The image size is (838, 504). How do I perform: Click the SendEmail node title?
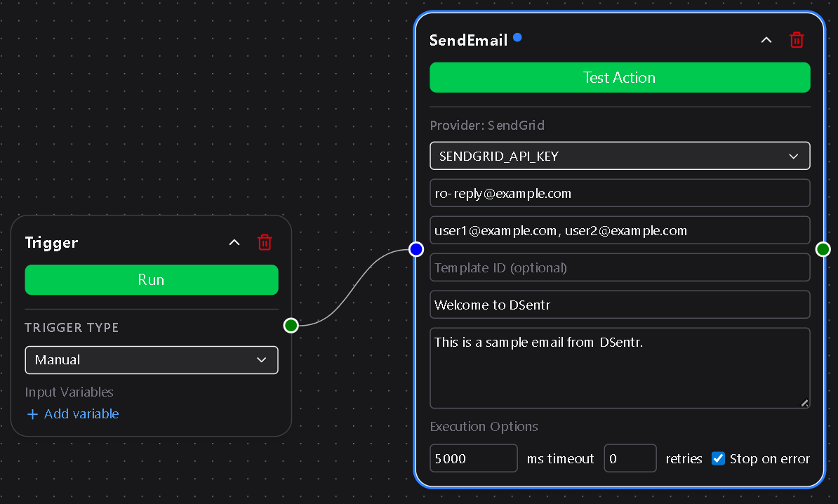click(468, 40)
